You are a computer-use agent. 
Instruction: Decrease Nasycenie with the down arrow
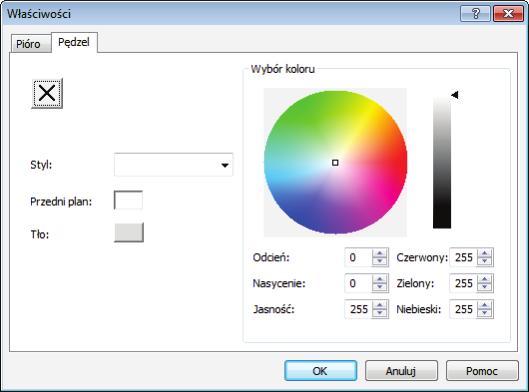[x=380, y=287]
